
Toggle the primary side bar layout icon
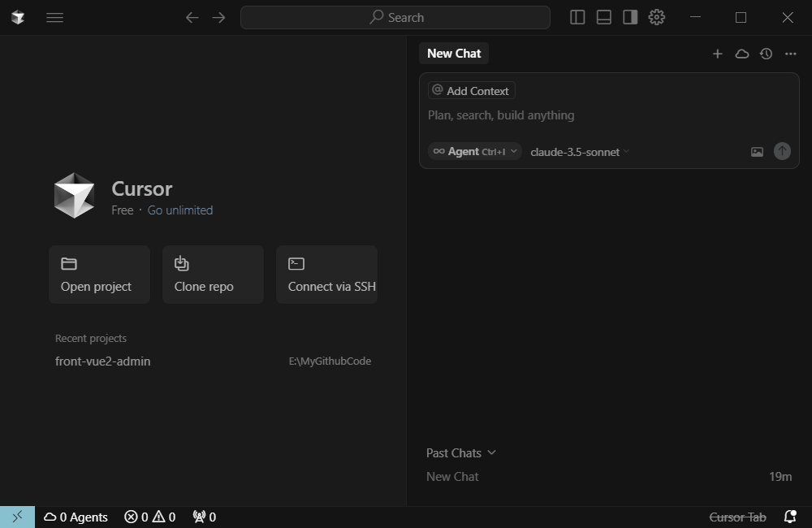pos(577,18)
